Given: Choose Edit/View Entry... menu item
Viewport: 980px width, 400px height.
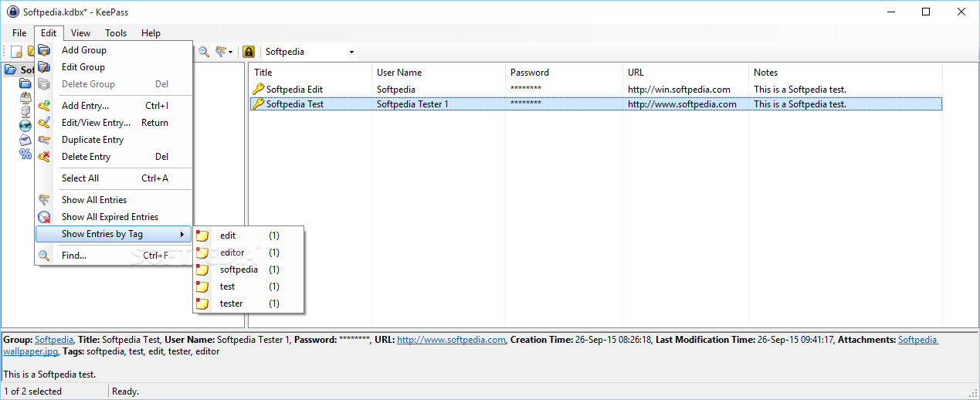Looking at the screenshot, I should point(114,123).
